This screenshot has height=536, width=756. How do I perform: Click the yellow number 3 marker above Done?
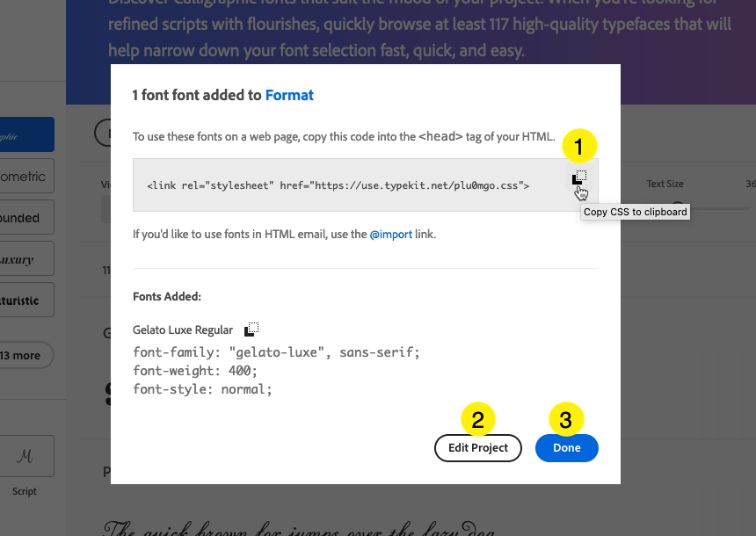(566, 419)
